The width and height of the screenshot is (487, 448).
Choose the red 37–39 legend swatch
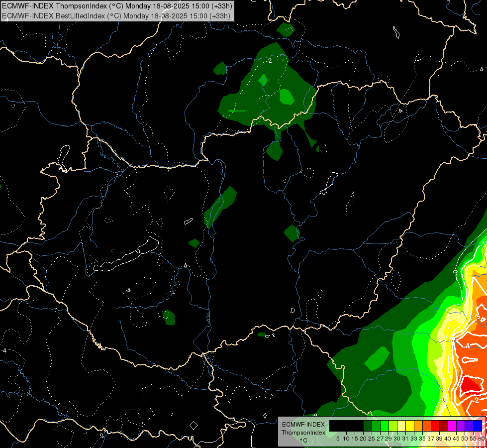coord(435,426)
